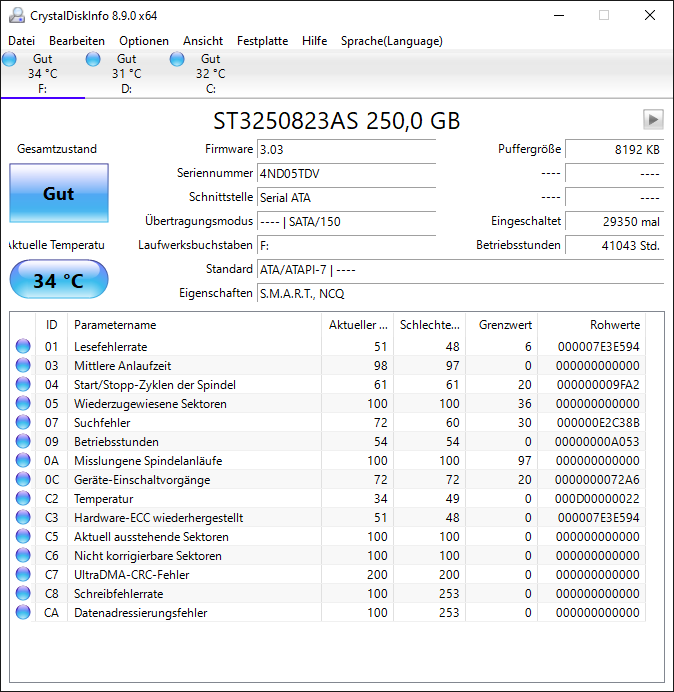Click the Aktueller column header

tap(358, 325)
